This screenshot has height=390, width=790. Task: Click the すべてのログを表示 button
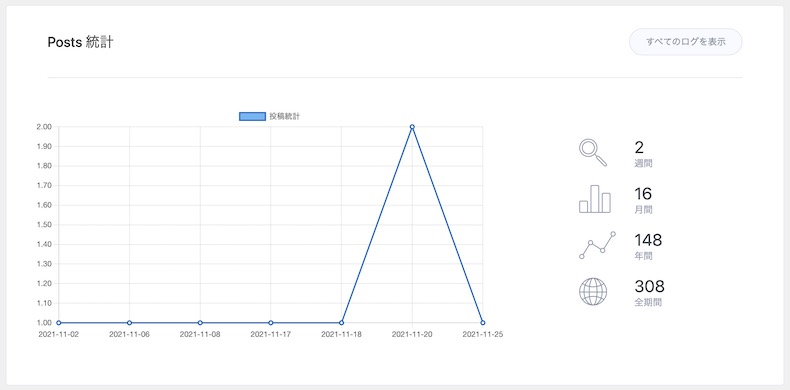click(x=685, y=42)
